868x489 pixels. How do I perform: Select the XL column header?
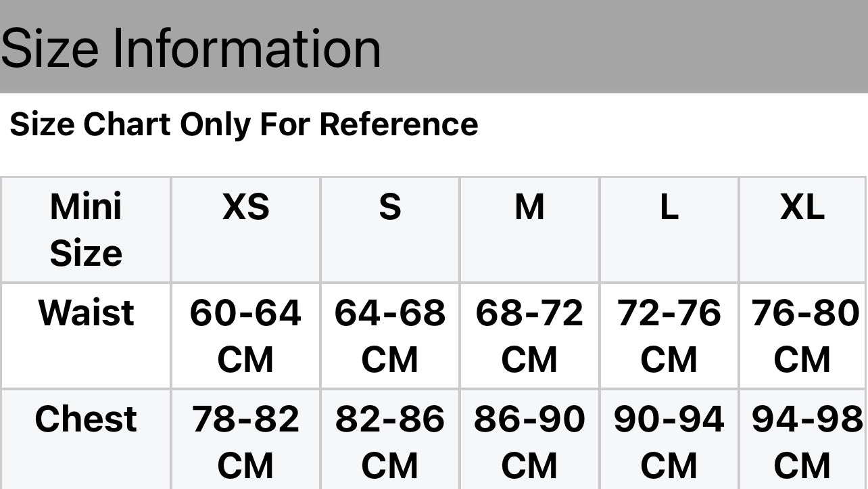(802, 207)
